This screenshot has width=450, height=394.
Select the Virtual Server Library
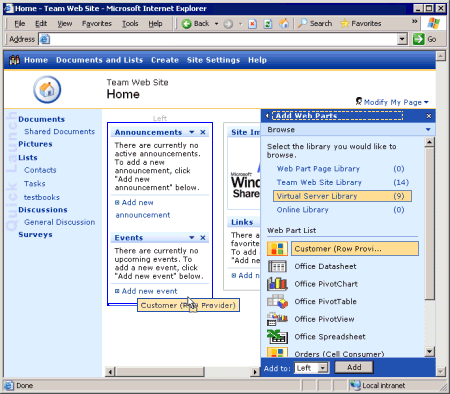pyautogui.click(x=342, y=196)
